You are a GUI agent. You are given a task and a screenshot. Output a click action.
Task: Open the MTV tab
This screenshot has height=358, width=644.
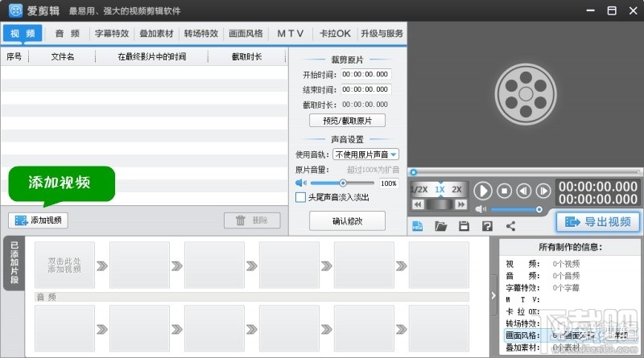[291, 34]
